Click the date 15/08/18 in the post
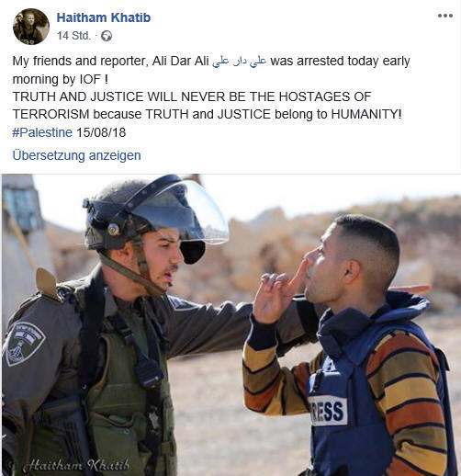461x476 pixels. (101, 132)
